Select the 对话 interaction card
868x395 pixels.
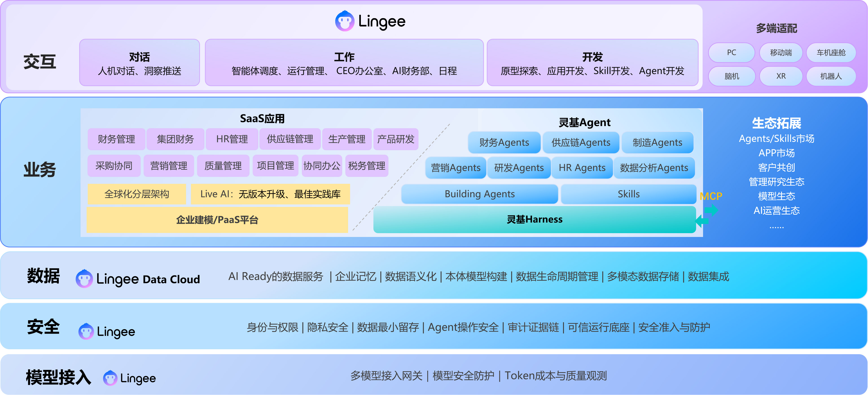click(x=140, y=63)
